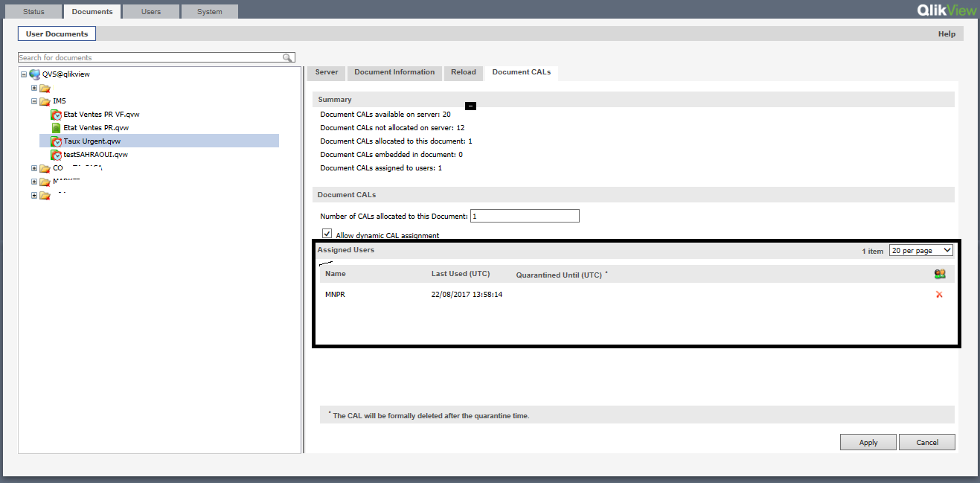Click the Summary section header

click(x=633, y=100)
